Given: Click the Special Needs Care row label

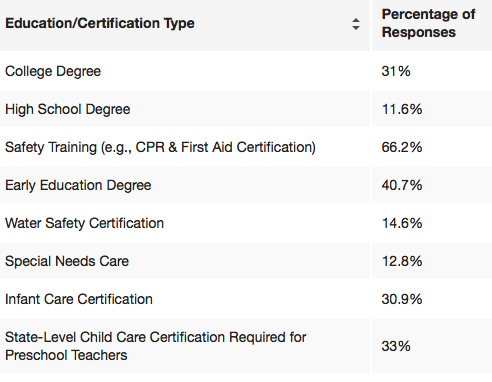Looking at the screenshot, I should (67, 261).
